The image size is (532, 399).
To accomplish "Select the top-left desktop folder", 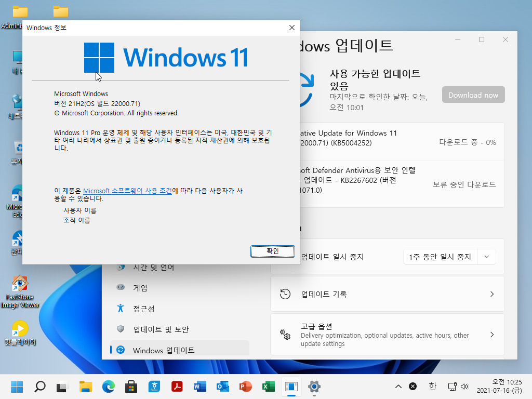I will (20, 12).
